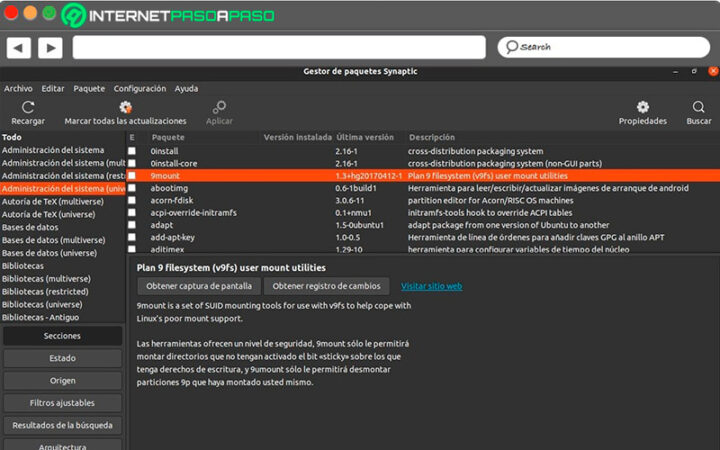Screen dimensions: 720x450
Task: Select Todo in sections list
Action: coord(12,137)
